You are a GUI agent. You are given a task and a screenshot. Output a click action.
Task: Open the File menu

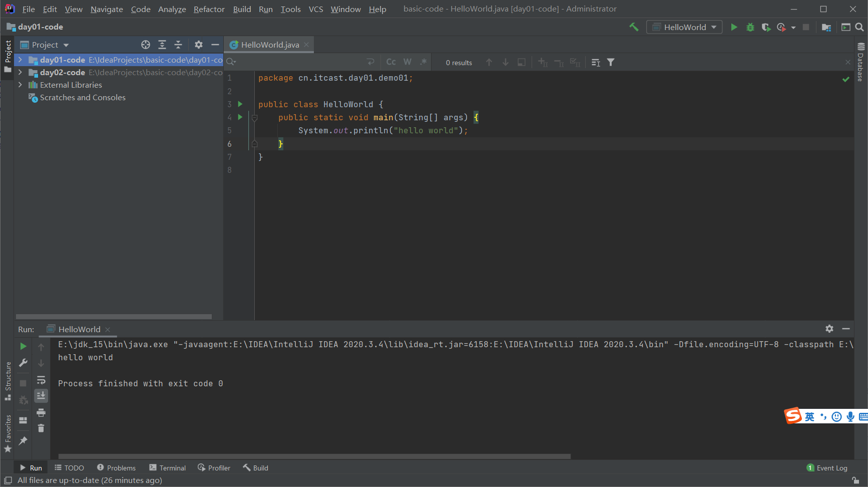tap(29, 9)
